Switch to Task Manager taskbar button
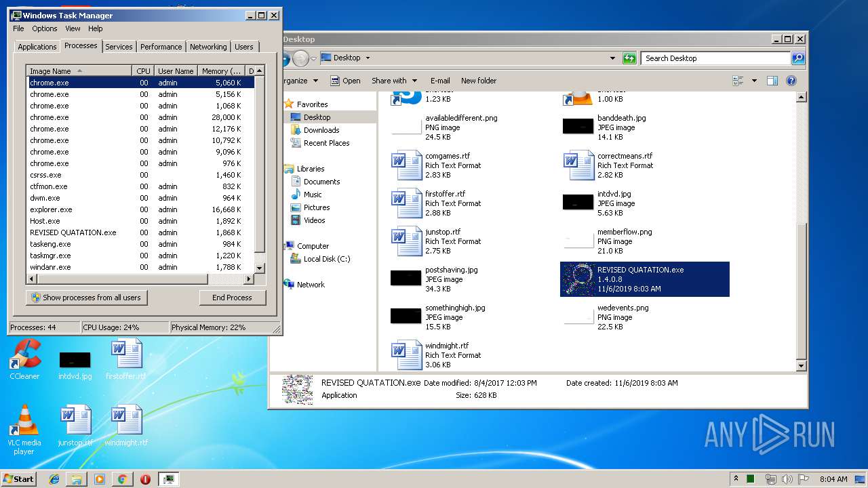The height and width of the screenshot is (488, 868). 168,479
